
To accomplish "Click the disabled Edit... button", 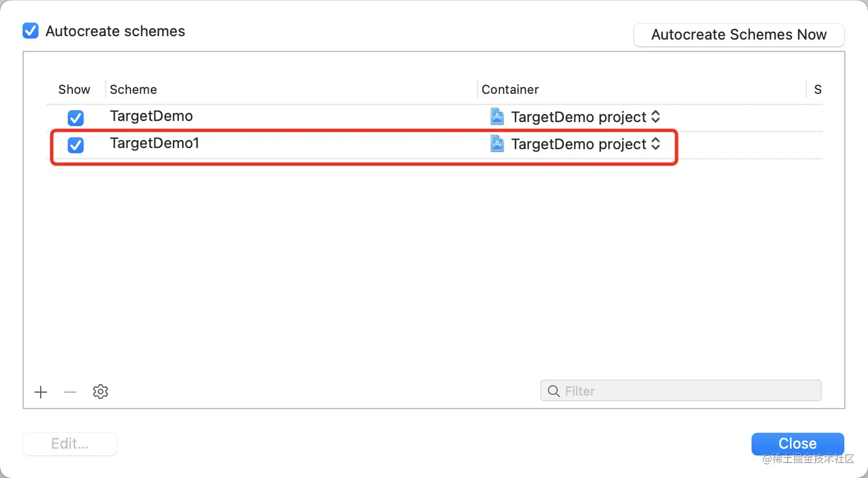I will click(x=69, y=444).
